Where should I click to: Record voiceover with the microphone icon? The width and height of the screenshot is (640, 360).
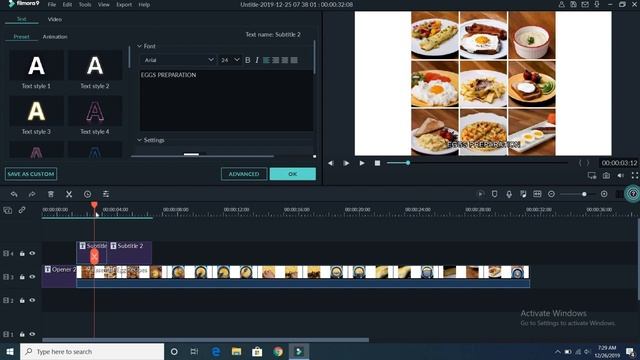tap(509, 194)
